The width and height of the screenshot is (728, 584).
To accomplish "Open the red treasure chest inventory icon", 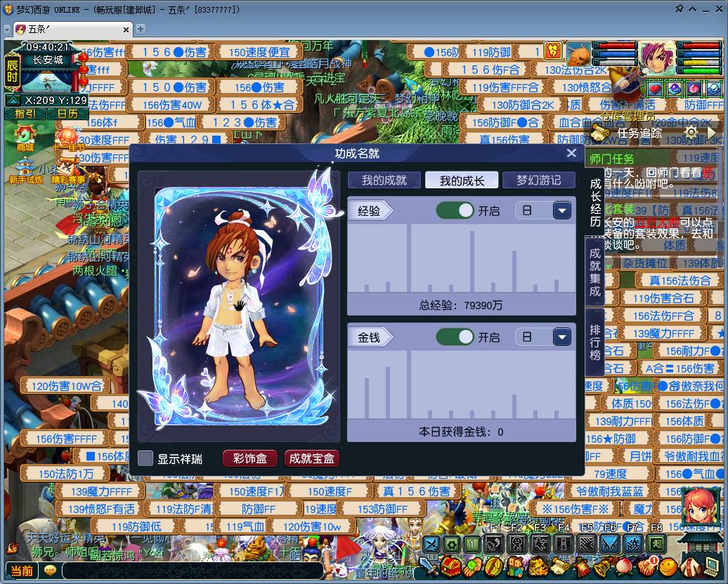I will (x=450, y=566).
